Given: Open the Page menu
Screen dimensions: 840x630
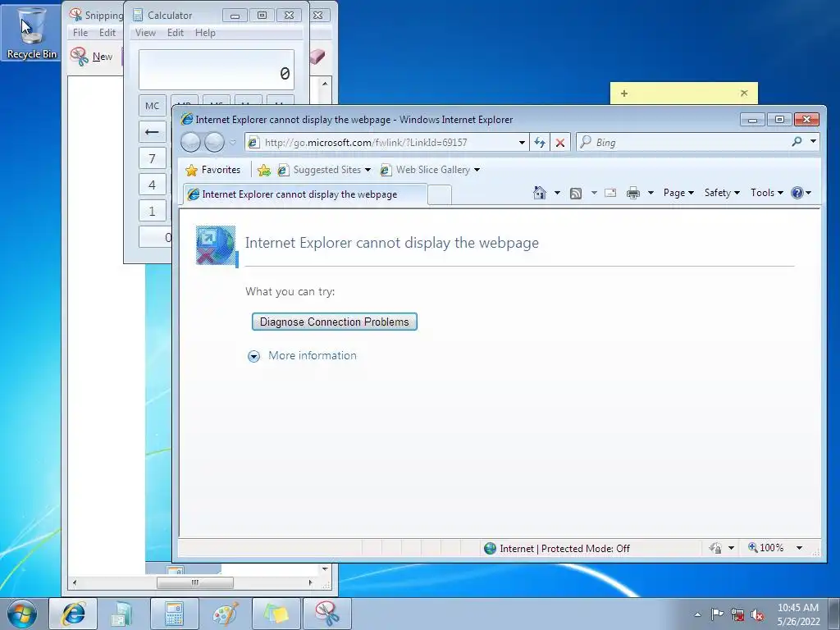Looking at the screenshot, I should (x=678, y=193).
